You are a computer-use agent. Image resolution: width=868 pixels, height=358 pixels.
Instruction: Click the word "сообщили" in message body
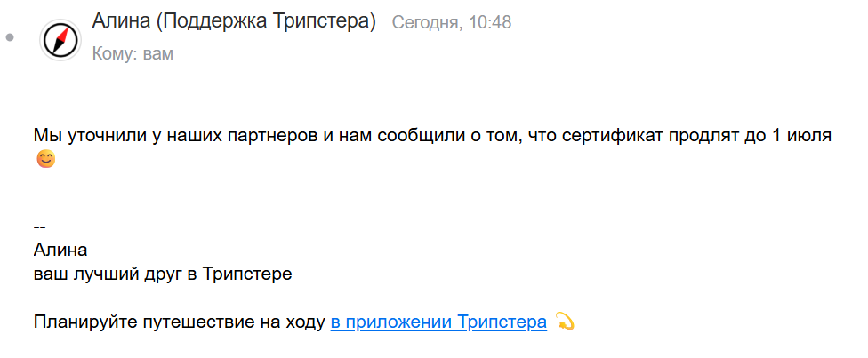(x=413, y=136)
